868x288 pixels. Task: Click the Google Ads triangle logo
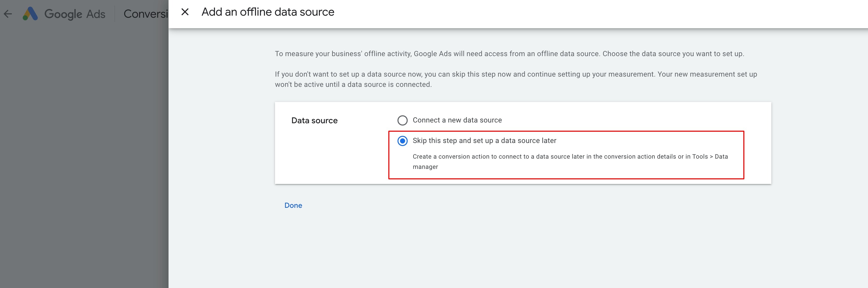(x=30, y=14)
